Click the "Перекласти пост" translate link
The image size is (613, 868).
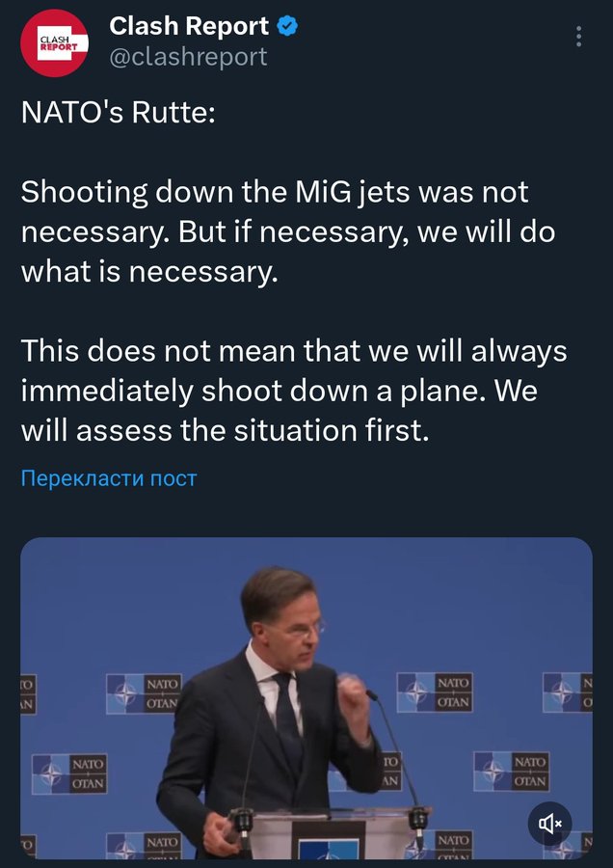109,478
